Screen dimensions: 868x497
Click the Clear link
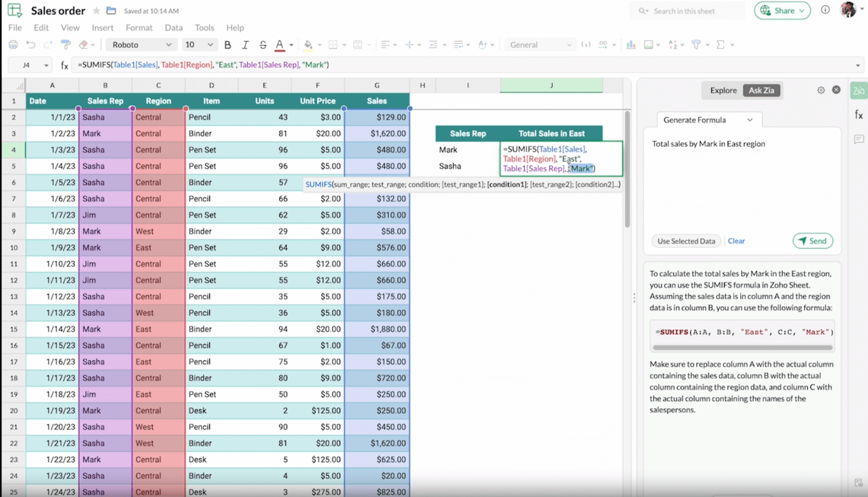tap(736, 241)
